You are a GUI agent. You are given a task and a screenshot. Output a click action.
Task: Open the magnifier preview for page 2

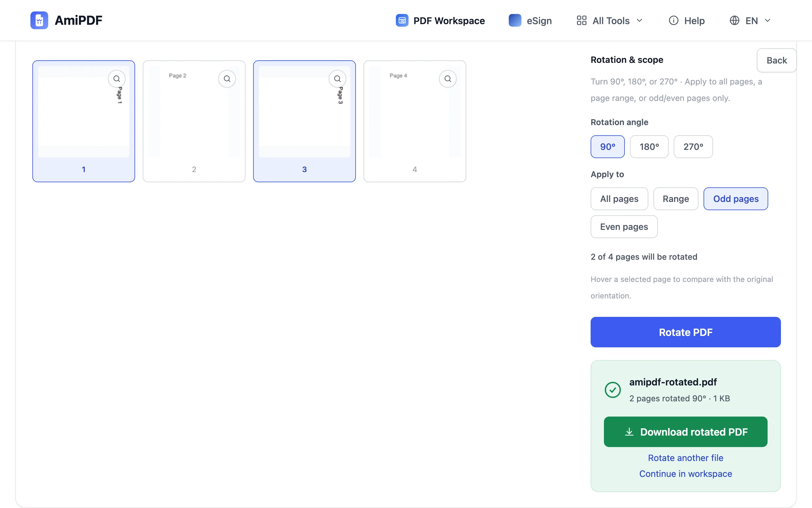point(227,79)
